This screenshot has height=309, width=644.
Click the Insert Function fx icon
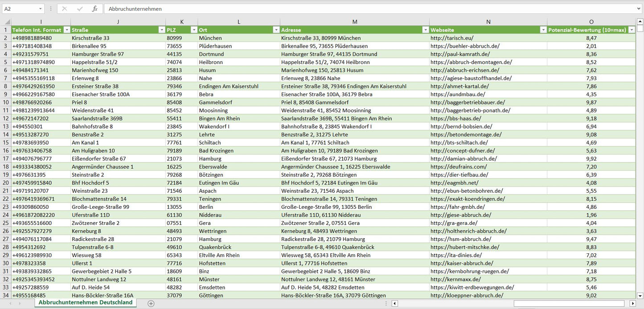click(x=94, y=9)
